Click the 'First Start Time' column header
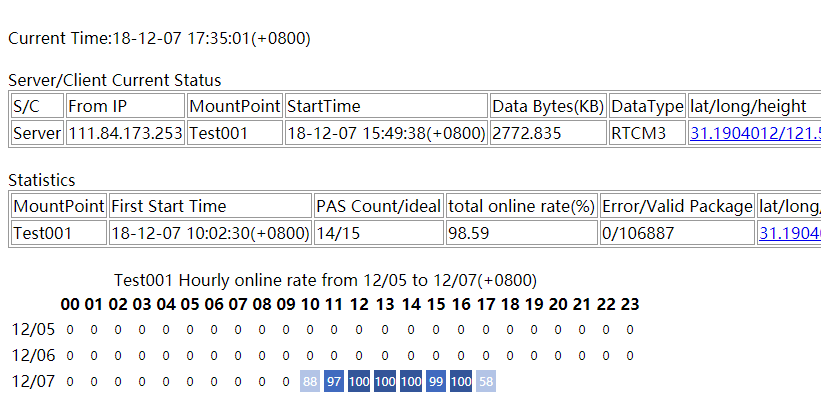The width and height of the screenshot is (821, 399). pos(210,206)
